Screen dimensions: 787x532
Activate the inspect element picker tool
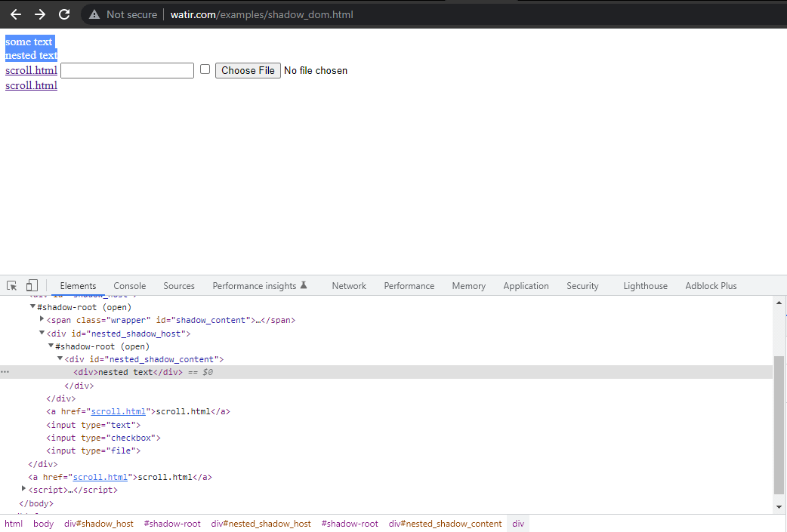tap(12, 286)
